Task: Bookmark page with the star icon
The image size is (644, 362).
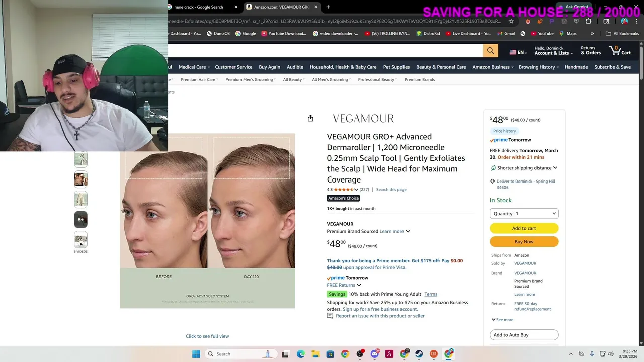Action: click(x=511, y=21)
